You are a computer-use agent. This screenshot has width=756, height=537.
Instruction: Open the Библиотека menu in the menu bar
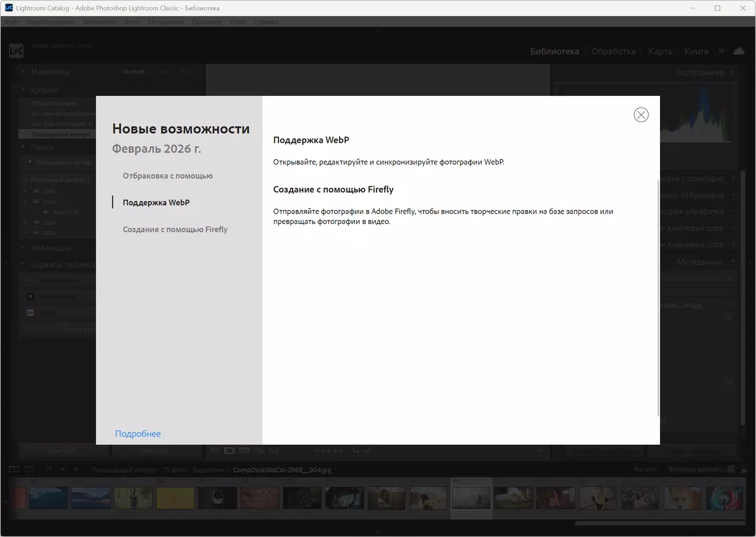[100, 22]
